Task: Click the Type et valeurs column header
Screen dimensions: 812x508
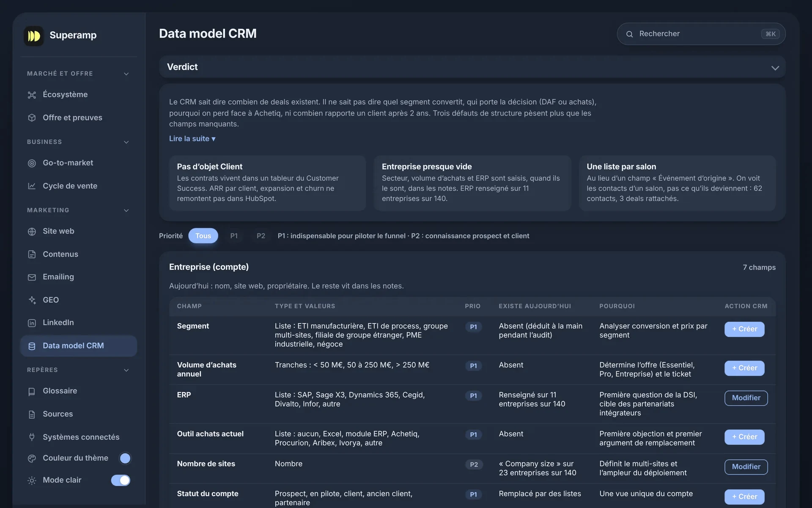Action: [x=305, y=306]
